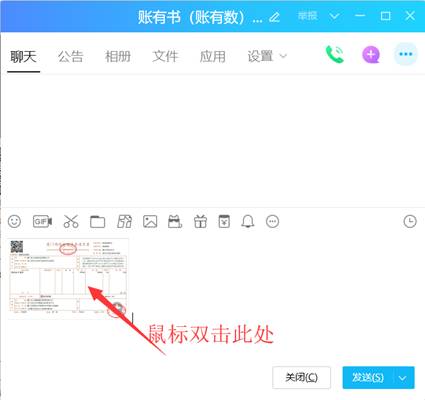Open the 公告 tab
The width and height of the screenshot is (425, 400).
click(x=70, y=56)
